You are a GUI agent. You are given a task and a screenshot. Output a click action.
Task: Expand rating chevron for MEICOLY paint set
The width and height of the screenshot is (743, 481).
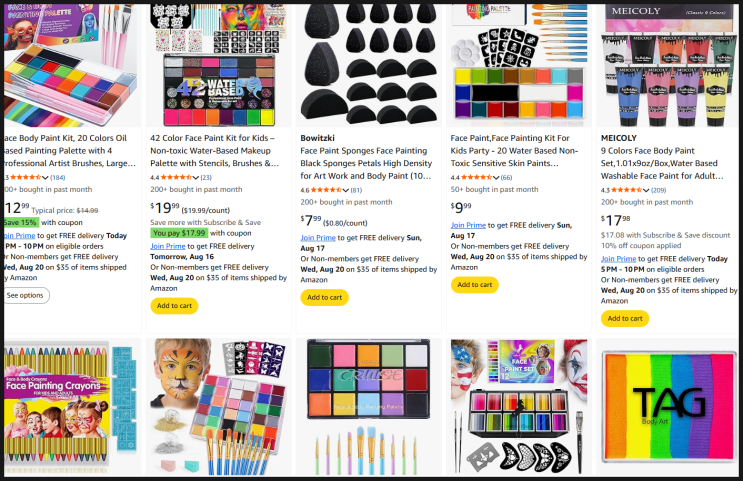pos(646,190)
